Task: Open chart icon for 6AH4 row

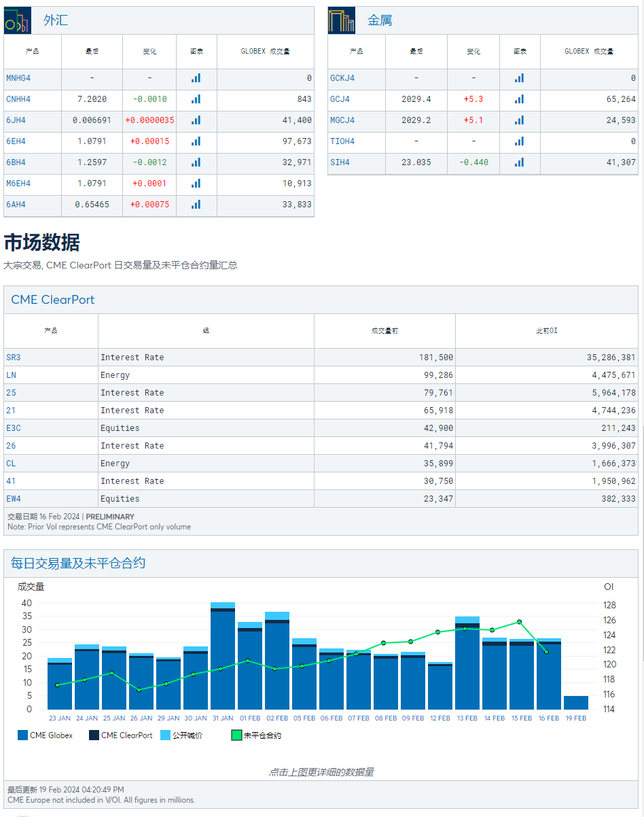Action: pos(196,205)
